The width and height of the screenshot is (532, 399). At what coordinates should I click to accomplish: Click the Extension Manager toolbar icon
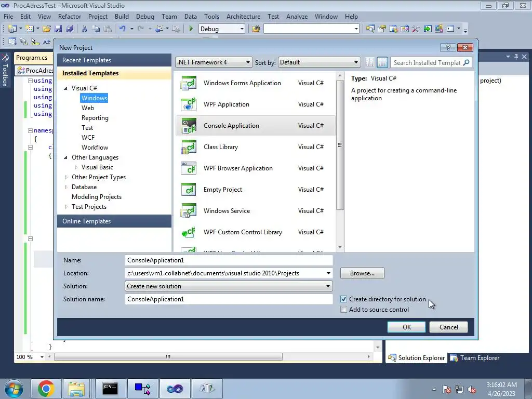[438, 29]
